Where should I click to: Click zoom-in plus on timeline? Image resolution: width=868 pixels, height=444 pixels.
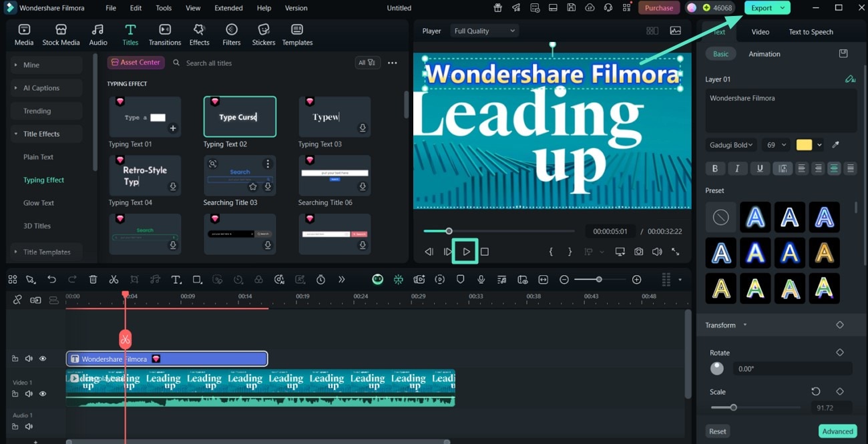click(636, 280)
